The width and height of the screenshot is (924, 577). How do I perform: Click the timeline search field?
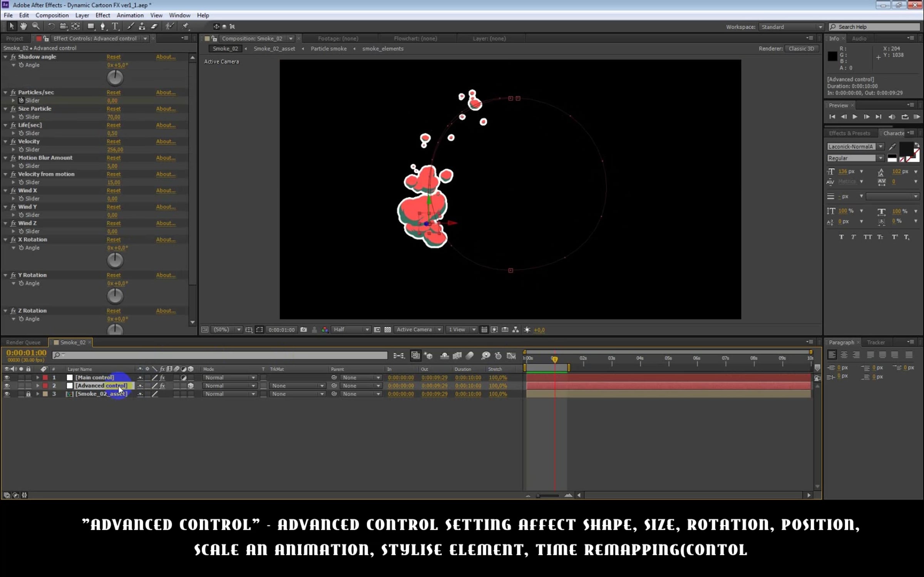pos(221,355)
